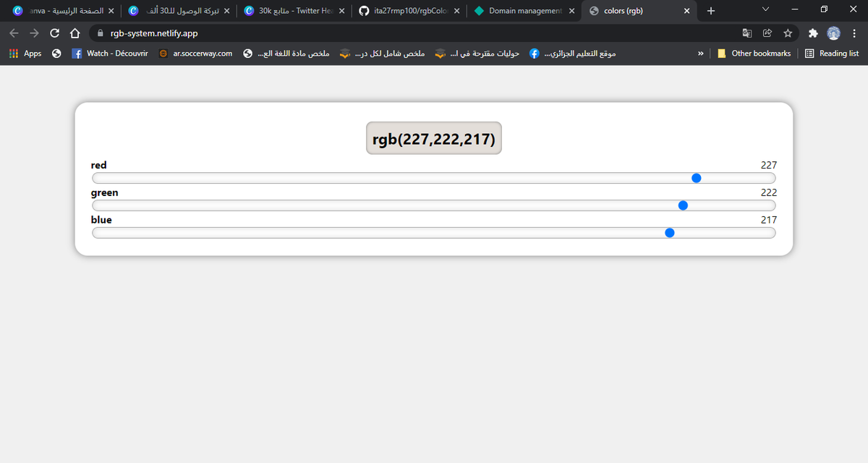
Task: Click the green value '222'
Action: click(x=769, y=192)
